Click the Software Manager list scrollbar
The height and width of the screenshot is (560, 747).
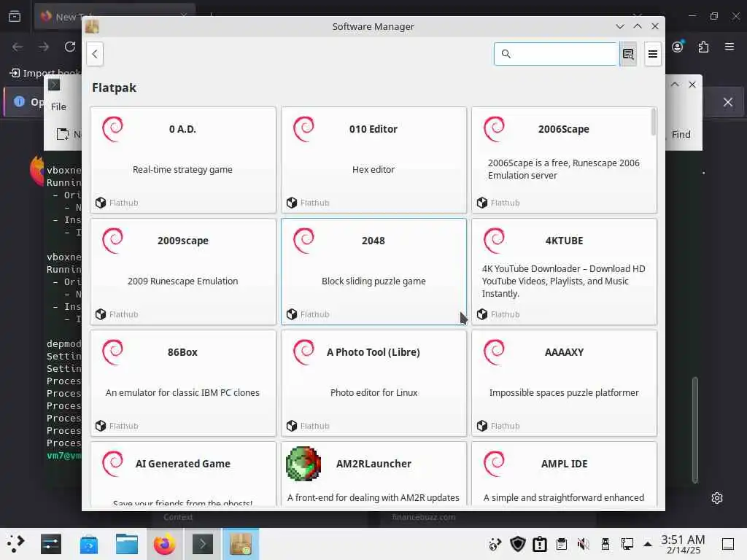pos(653,122)
